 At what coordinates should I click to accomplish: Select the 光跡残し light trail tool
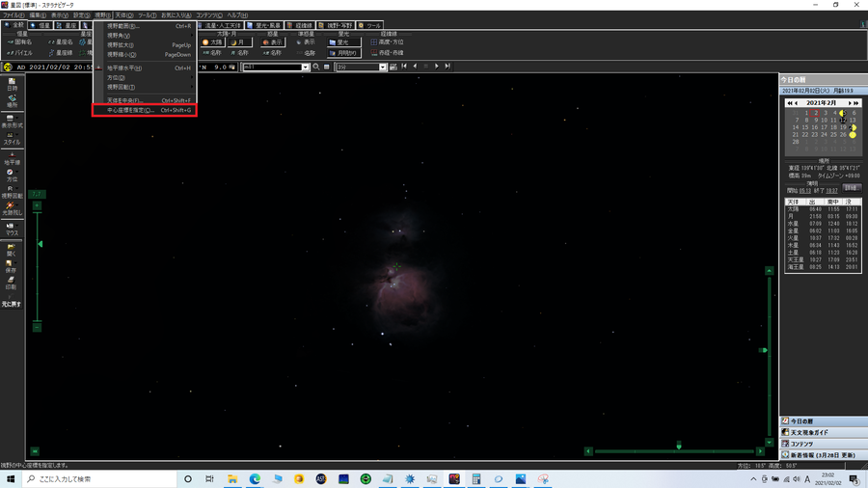point(12,208)
